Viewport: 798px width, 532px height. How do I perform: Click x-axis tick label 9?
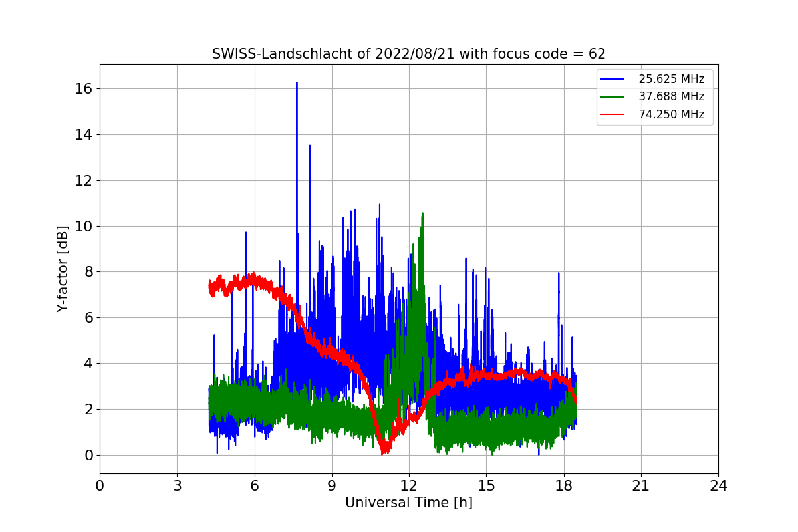(332, 486)
